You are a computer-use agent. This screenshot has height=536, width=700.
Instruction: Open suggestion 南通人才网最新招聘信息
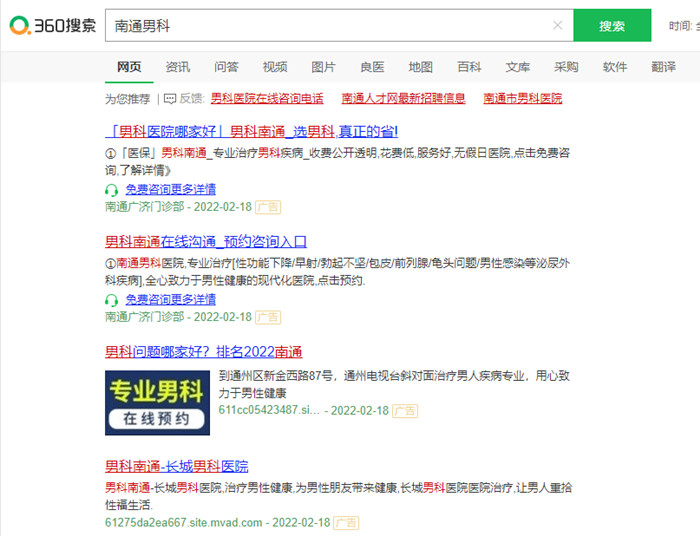(404, 98)
